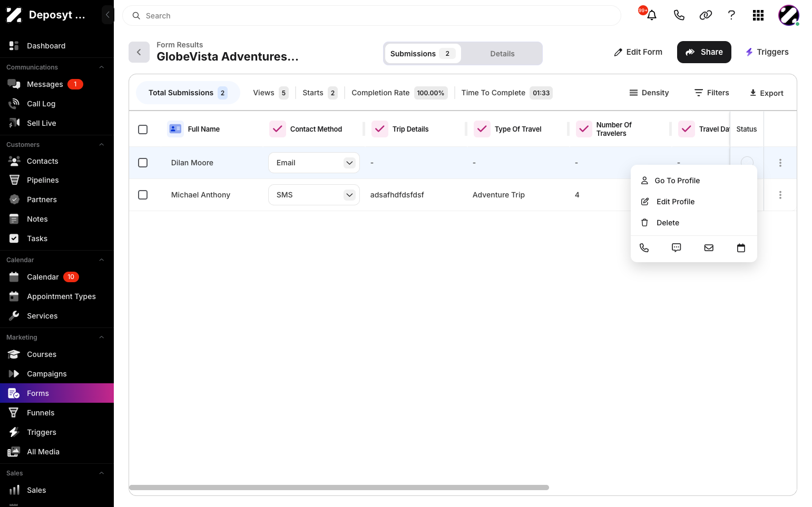Viewport: 812px width, 507px height.
Task: Open Forms in the sidebar
Action: pos(57,393)
